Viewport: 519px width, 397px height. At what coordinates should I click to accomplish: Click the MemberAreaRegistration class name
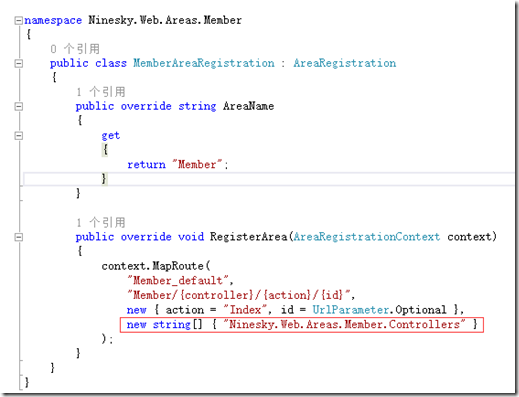pos(204,63)
